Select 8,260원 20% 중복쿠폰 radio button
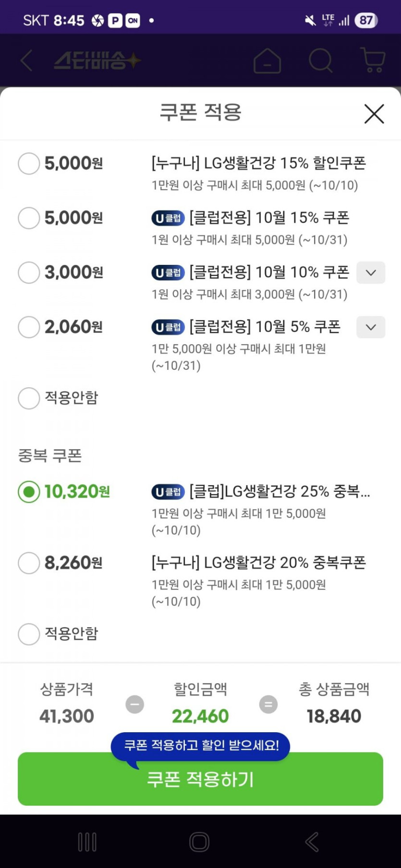The width and height of the screenshot is (401, 868). [x=29, y=563]
